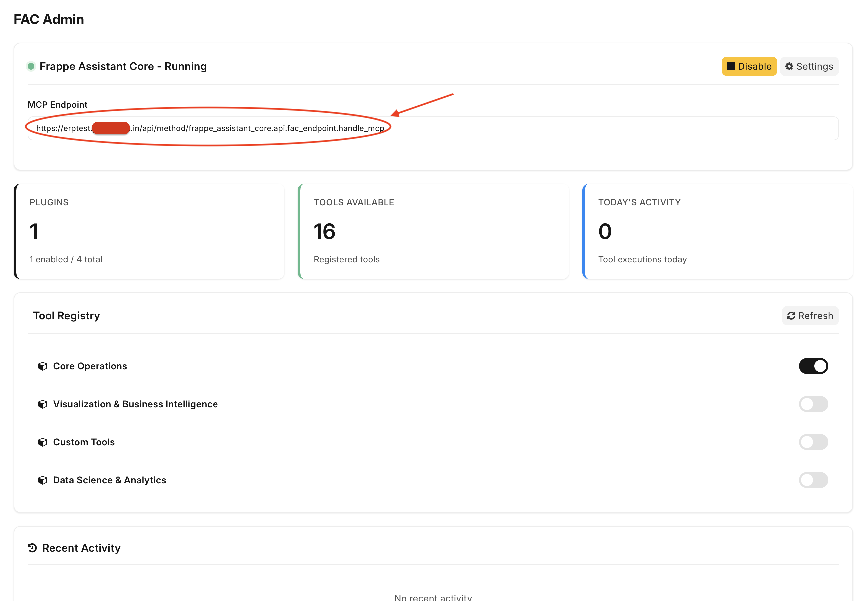Click the square stop icon inside Disable button
This screenshot has height=601, width=868.
click(x=731, y=66)
